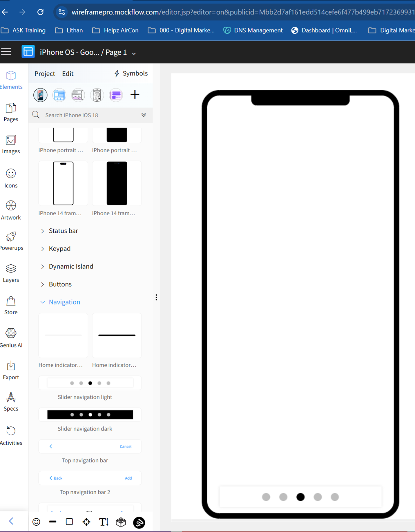Click the plus icon to add component pack
The height and width of the screenshot is (532, 415).
(135, 95)
